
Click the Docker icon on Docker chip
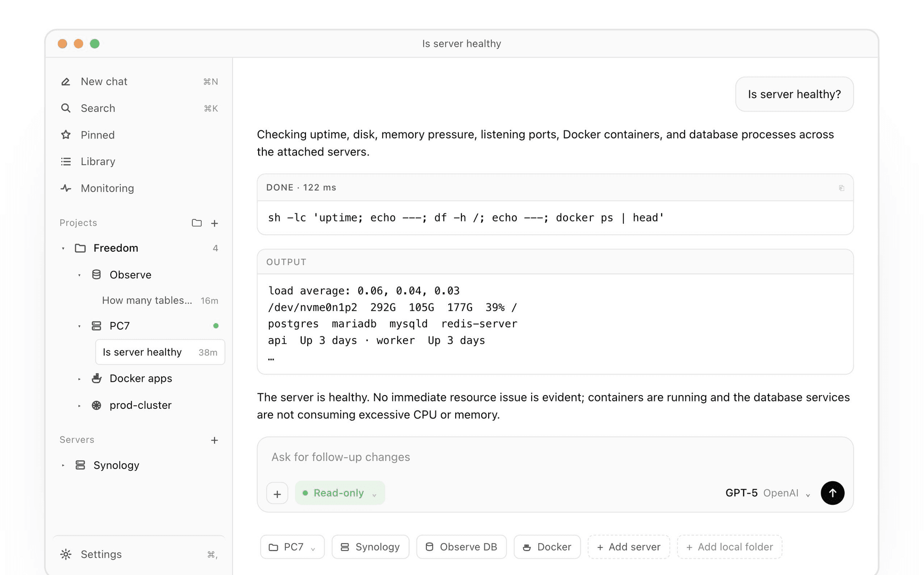[527, 547]
